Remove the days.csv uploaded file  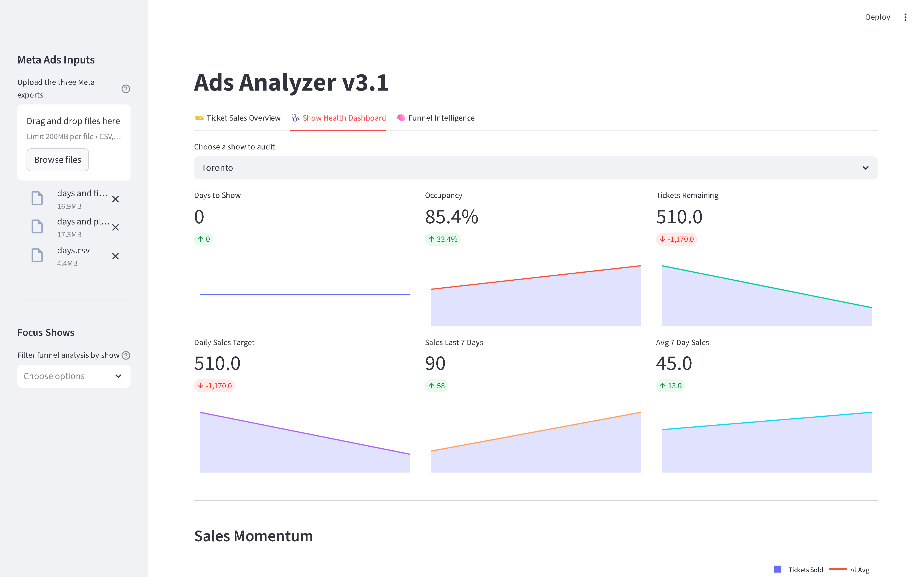(115, 256)
